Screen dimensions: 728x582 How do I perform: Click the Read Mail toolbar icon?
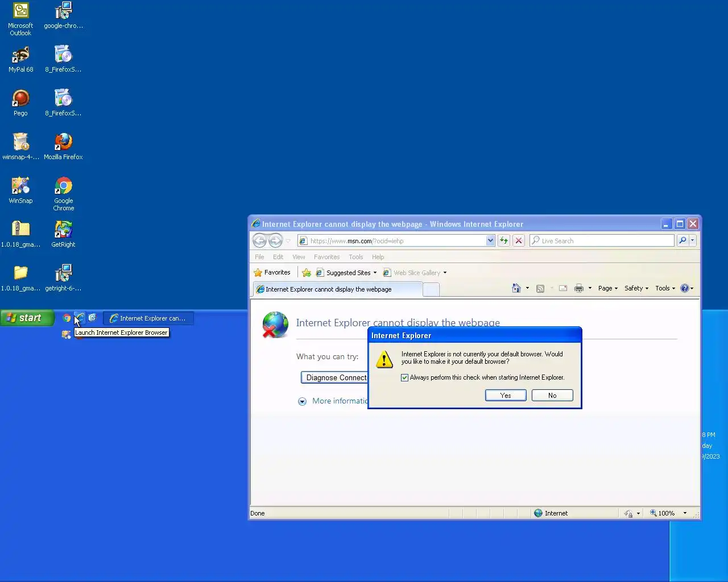pos(563,288)
